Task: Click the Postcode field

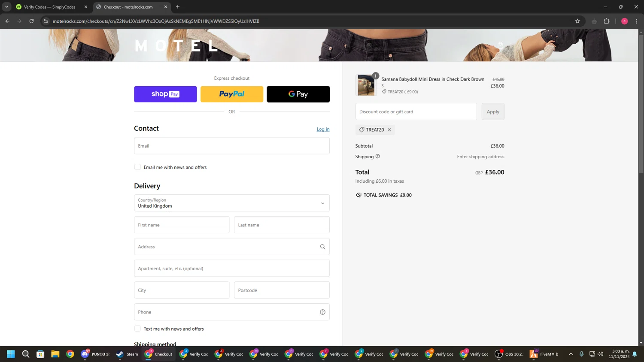Action: click(282, 290)
